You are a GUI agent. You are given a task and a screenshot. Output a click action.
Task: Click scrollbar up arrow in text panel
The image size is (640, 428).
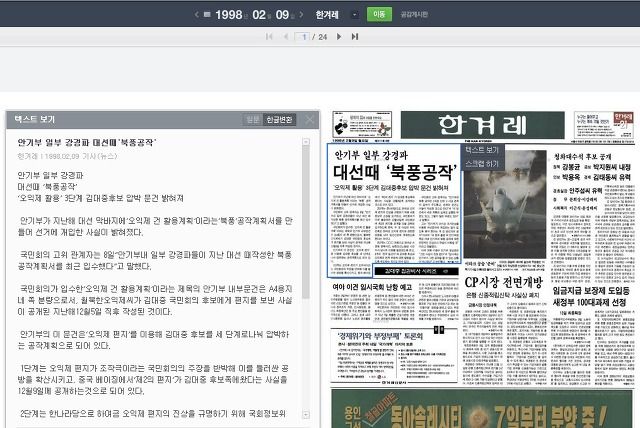[306, 142]
